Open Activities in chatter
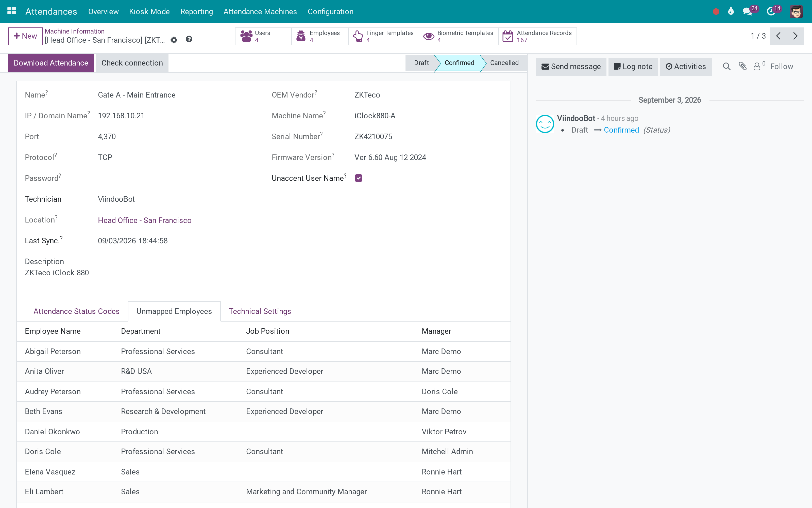The width and height of the screenshot is (812, 508). tap(686, 67)
